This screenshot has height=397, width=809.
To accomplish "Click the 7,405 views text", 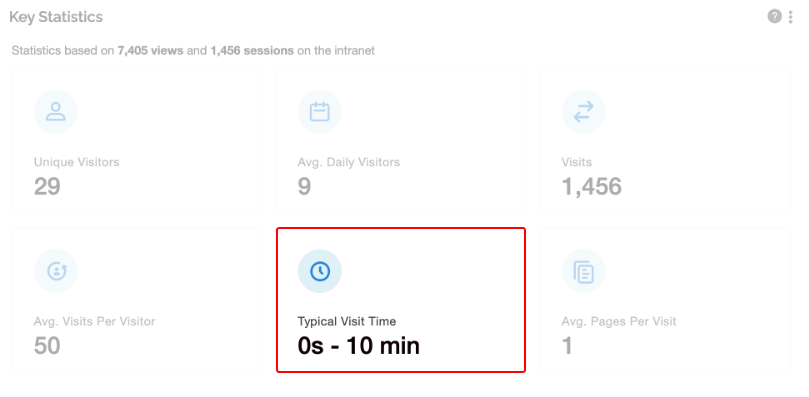I will [x=150, y=51].
